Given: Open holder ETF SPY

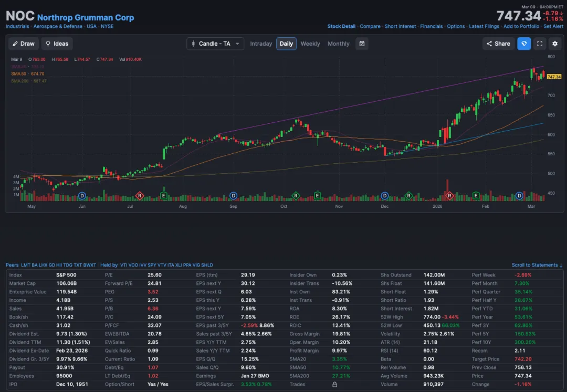Looking at the screenshot, I should [x=152, y=265].
